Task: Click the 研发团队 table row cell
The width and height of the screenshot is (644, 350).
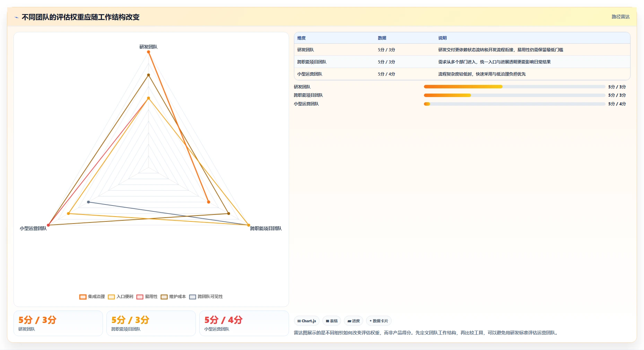Action: 305,50
